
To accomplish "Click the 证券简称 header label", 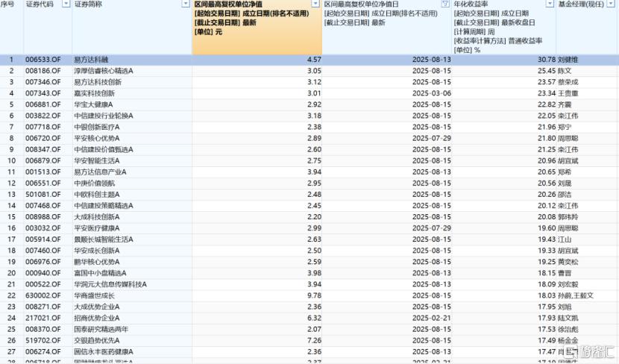I will coord(88,4).
